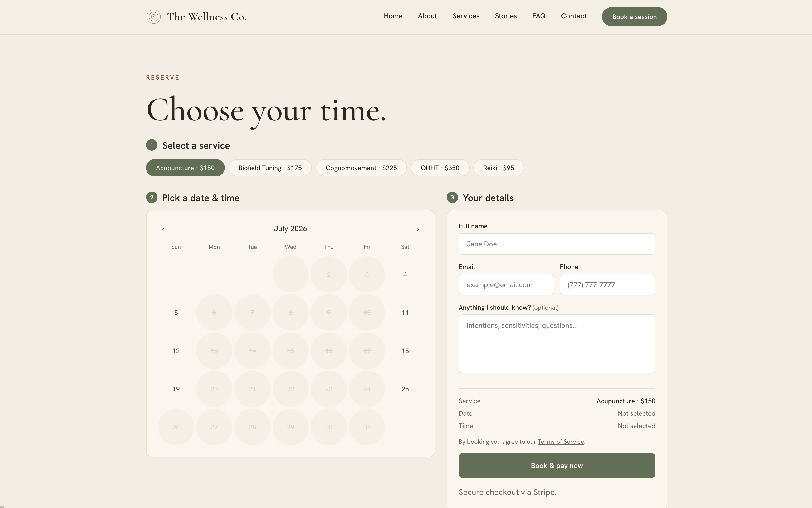Pick July 12 on the calendar
The width and height of the screenshot is (812, 508).
[176, 351]
